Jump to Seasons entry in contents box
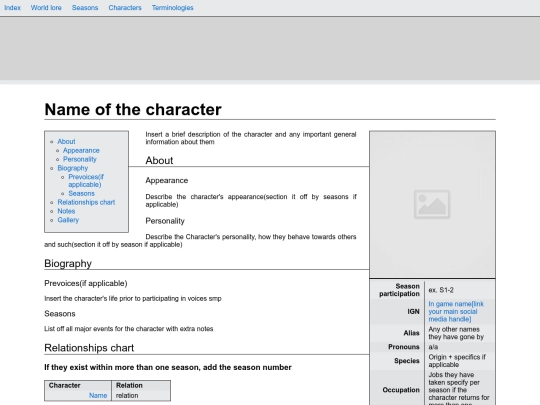Screen dimensions: 540x405 [81, 194]
